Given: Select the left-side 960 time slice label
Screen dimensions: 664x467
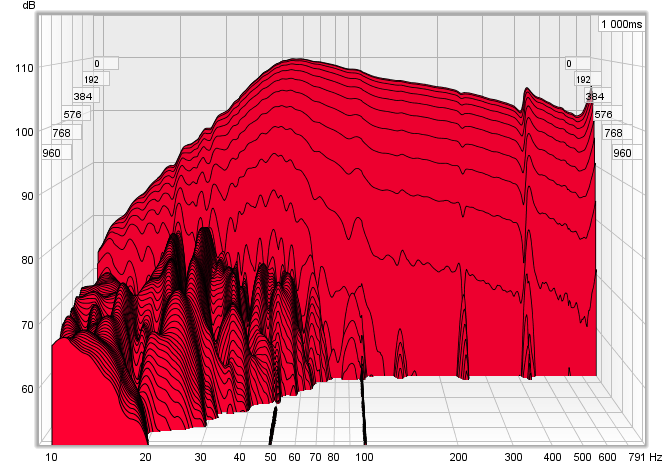Looking at the screenshot, I should (x=52, y=153).
